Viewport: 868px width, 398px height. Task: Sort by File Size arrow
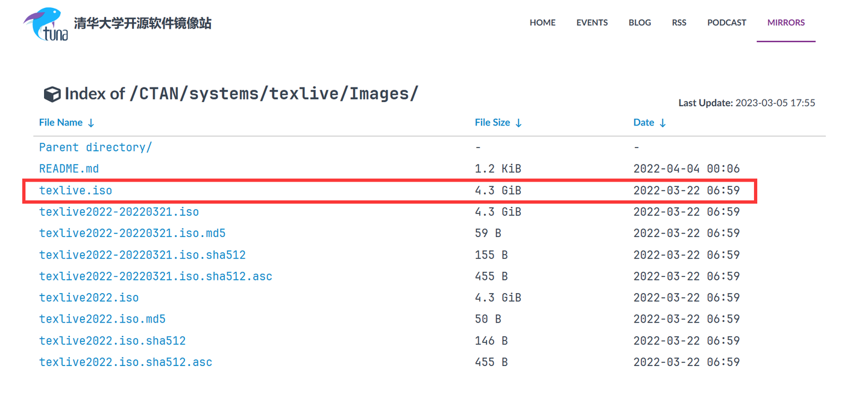pos(518,123)
